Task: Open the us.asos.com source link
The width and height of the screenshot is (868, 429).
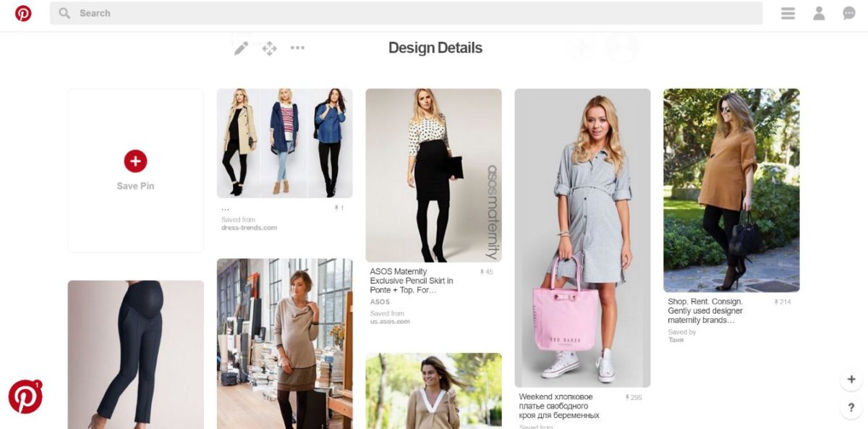Action: 390,321
